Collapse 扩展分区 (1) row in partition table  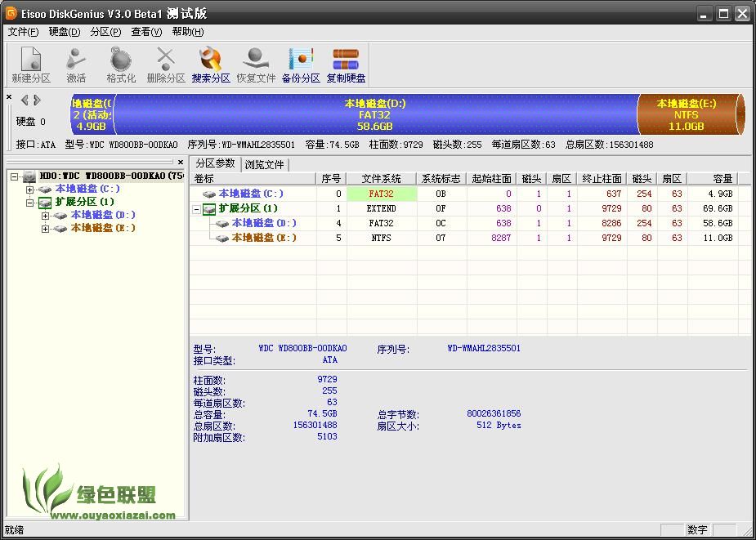[196, 210]
